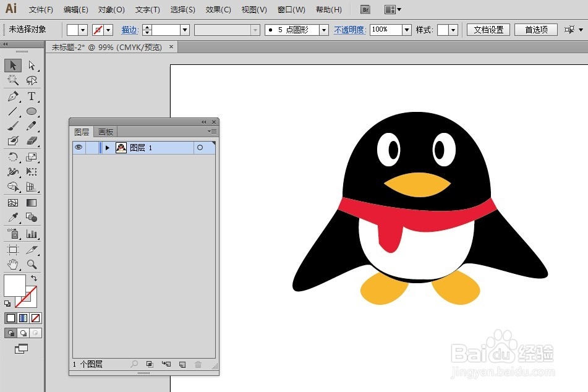Click the 首选项 button
The image size is (588, 392).
[x=536, y=30]
